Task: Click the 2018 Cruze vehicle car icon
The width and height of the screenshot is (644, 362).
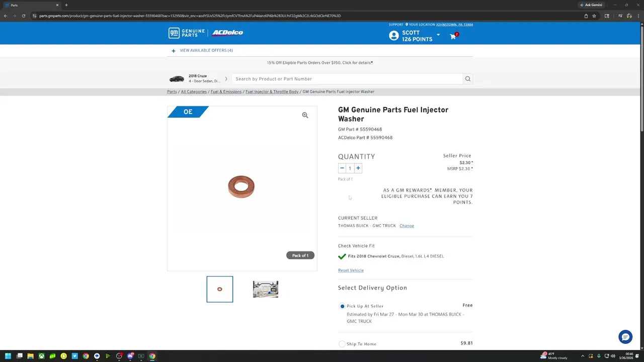Action: click(177, 79)
